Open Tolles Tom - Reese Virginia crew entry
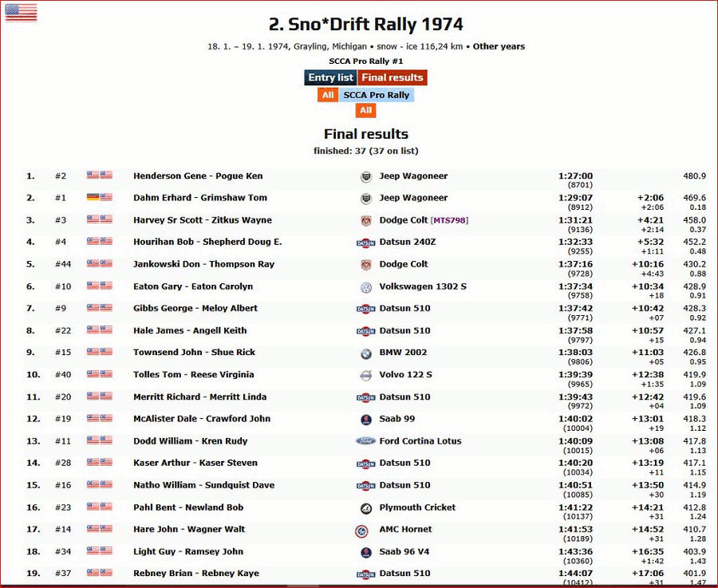Viewport: 718px width, 588px height. pyautogui.click(x=193, y=375)
